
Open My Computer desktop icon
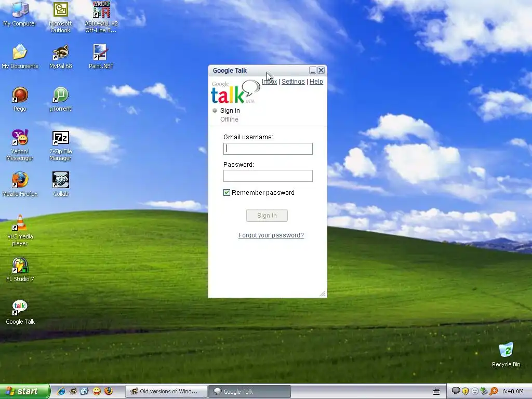(20, 14)
